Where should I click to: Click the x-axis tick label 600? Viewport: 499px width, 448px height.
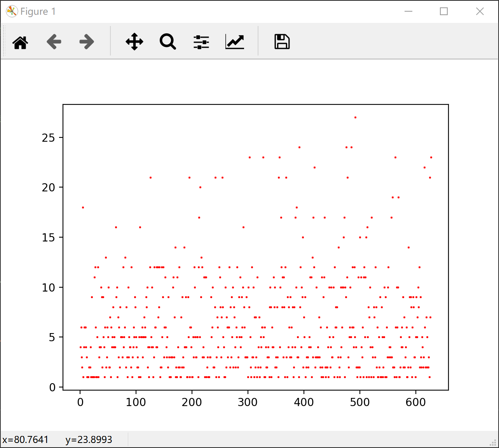416,402
